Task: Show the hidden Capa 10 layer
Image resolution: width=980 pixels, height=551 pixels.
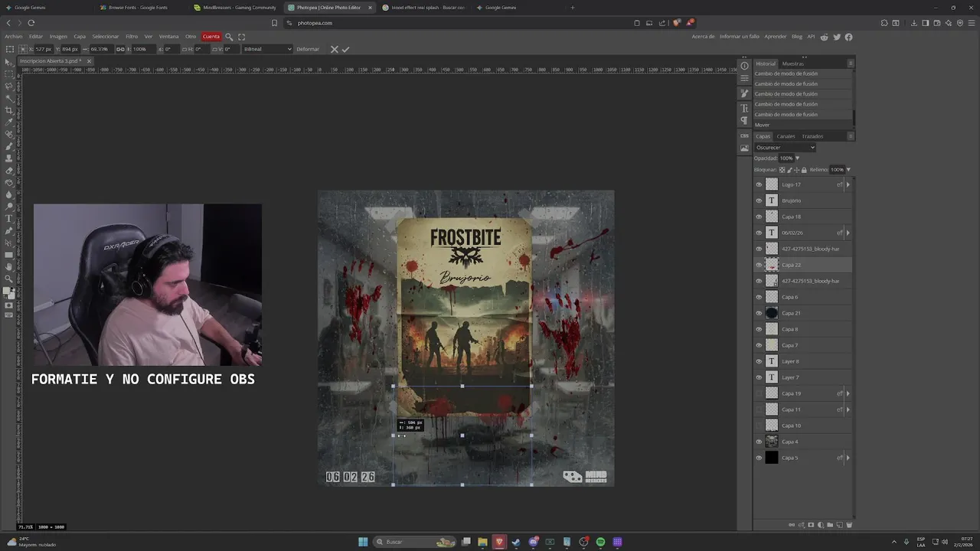Action: 759,425
